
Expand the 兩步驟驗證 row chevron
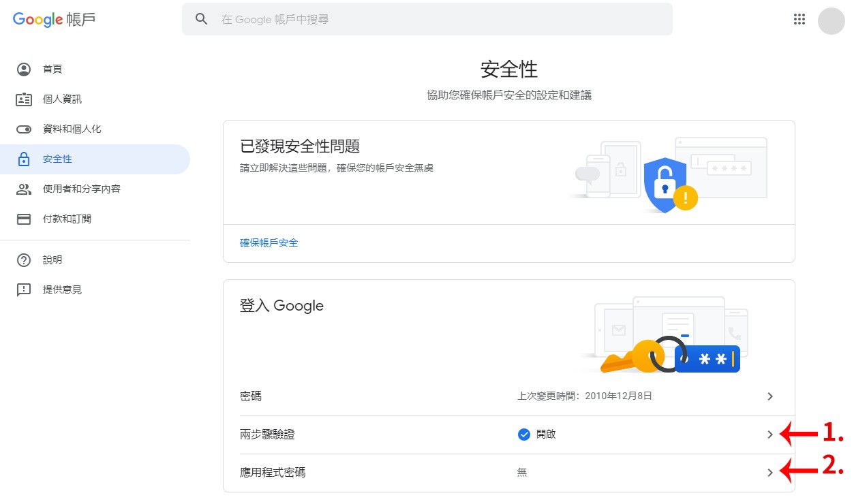click(770, 435)
